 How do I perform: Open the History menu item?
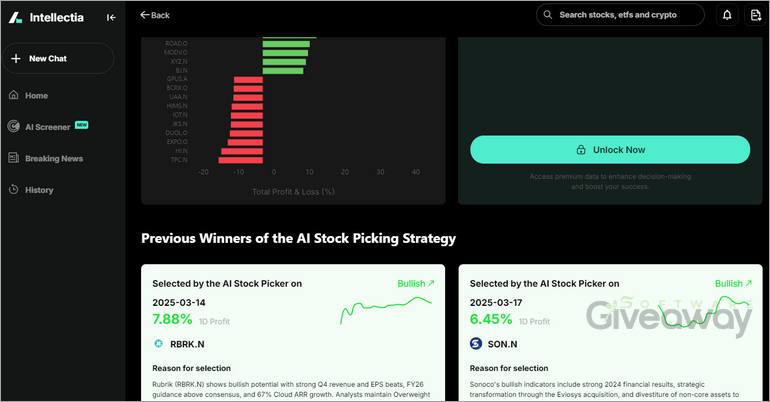coord(39,190)
